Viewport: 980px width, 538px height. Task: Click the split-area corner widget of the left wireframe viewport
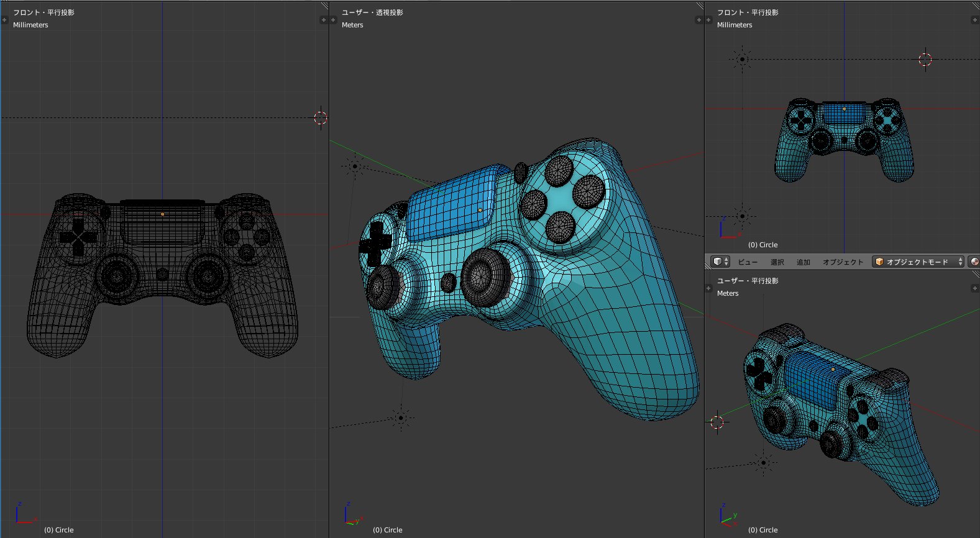[324, 6]
